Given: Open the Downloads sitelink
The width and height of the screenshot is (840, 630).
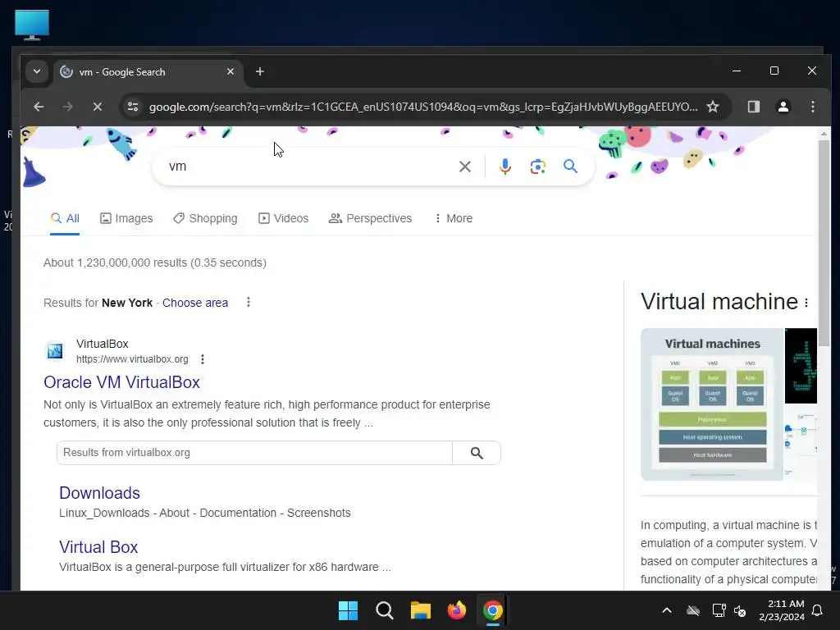Looking at the screenshot, I should [x=99, y=493].
